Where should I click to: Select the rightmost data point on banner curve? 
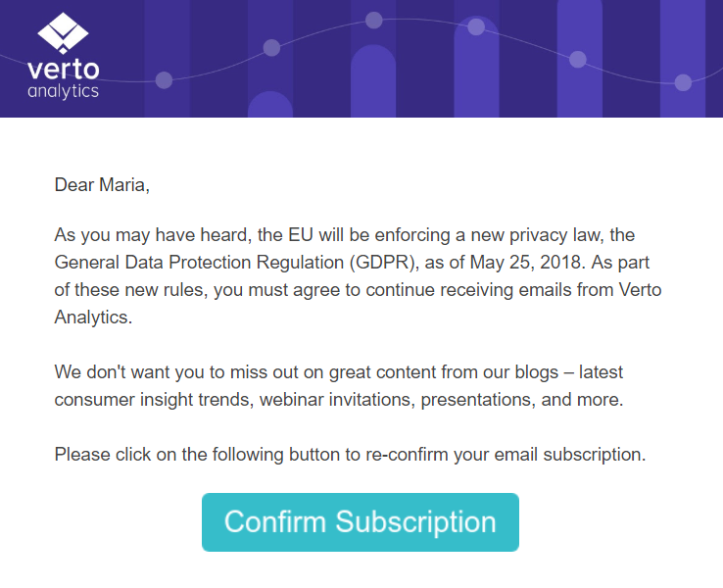point(683,83)
